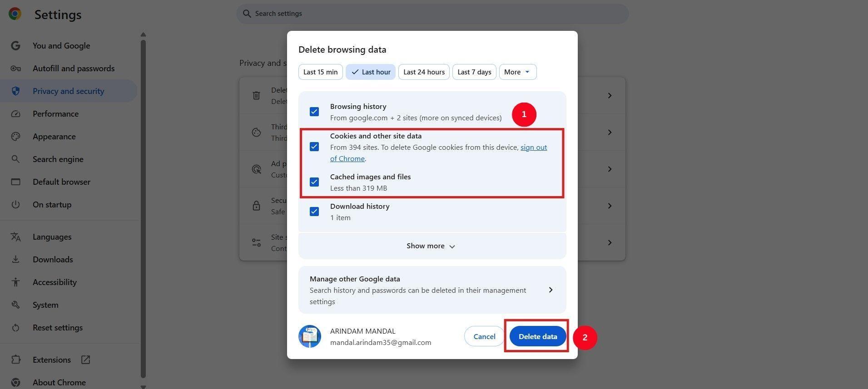Click the external link icon next to Extensions
Image resolution: width=868 pixels, height=389 pixels.
coord(85,360)
